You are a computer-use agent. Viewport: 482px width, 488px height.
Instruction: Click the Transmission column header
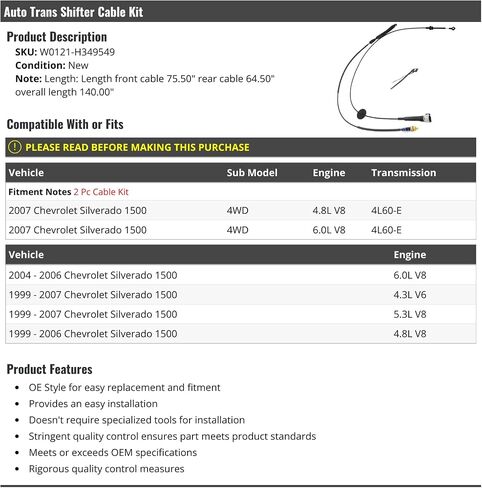(404, 173)
